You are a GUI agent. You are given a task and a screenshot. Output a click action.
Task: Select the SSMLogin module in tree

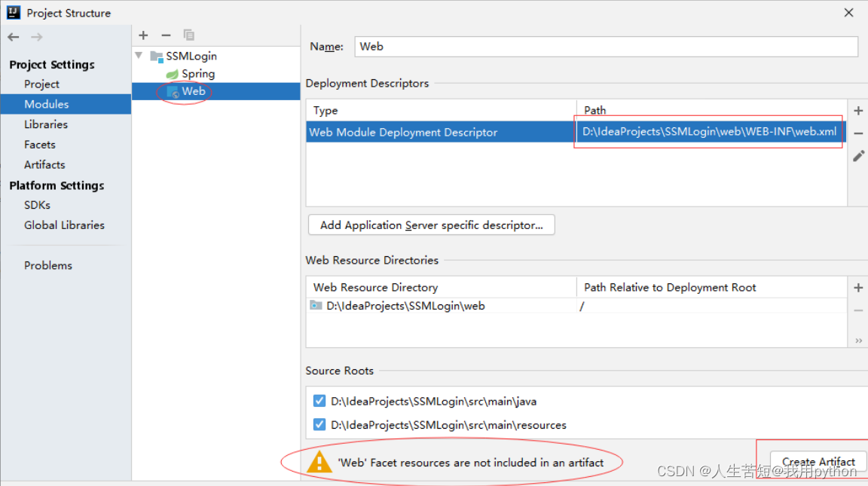click(191, 57)
